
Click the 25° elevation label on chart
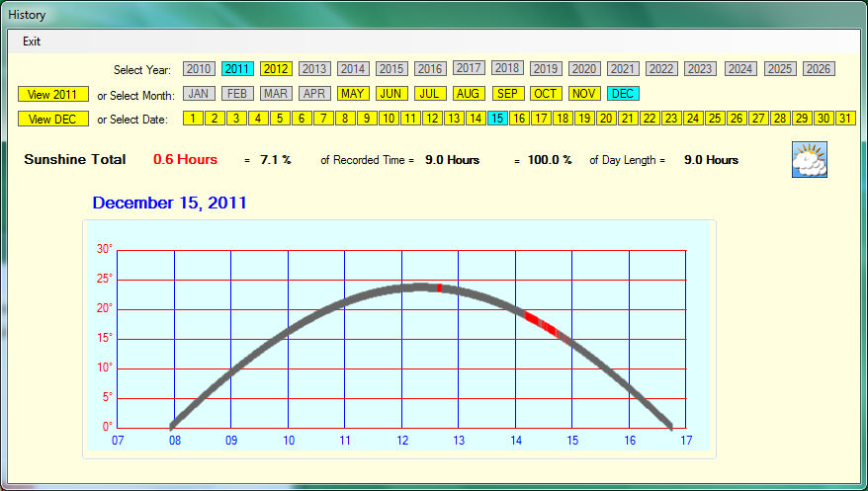click(x=104, y=279)
